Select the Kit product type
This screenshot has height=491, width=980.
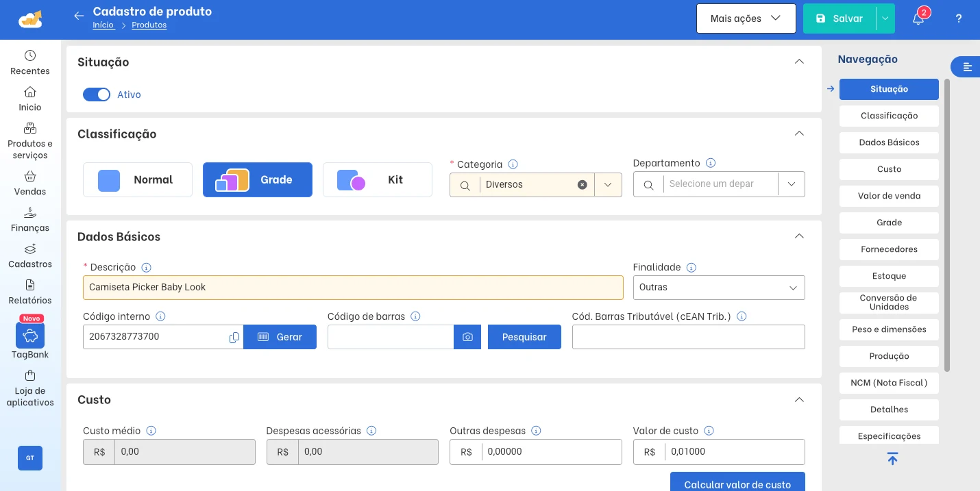pyautogui.click(x=378, y=179)
